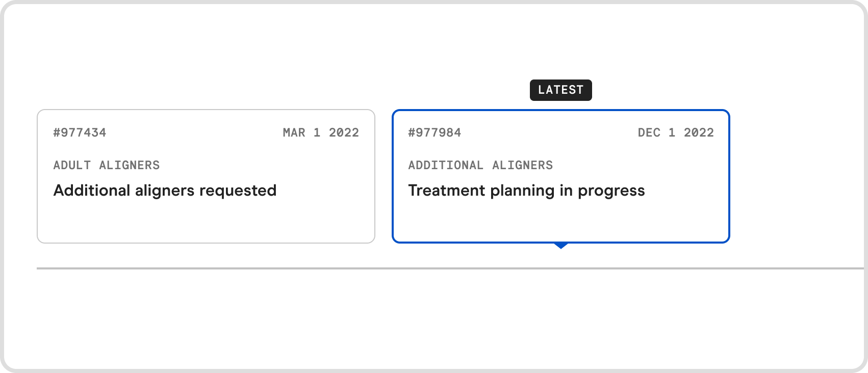Select the ADDITIONAL ALIGNERS label

pos(480,166)
